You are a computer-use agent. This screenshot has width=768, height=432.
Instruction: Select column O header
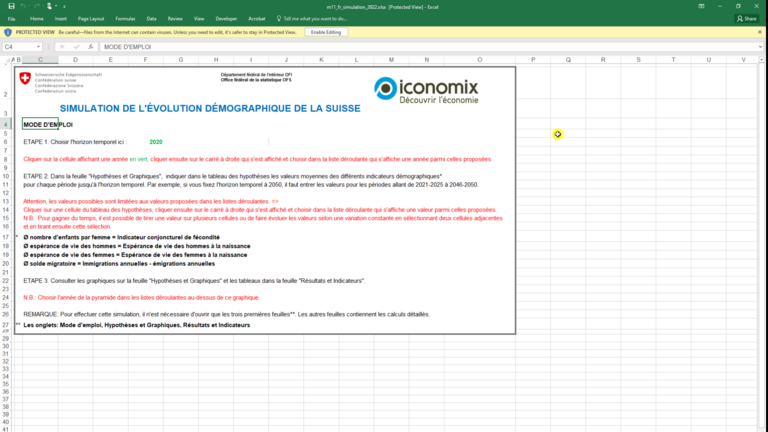(480, 60)
